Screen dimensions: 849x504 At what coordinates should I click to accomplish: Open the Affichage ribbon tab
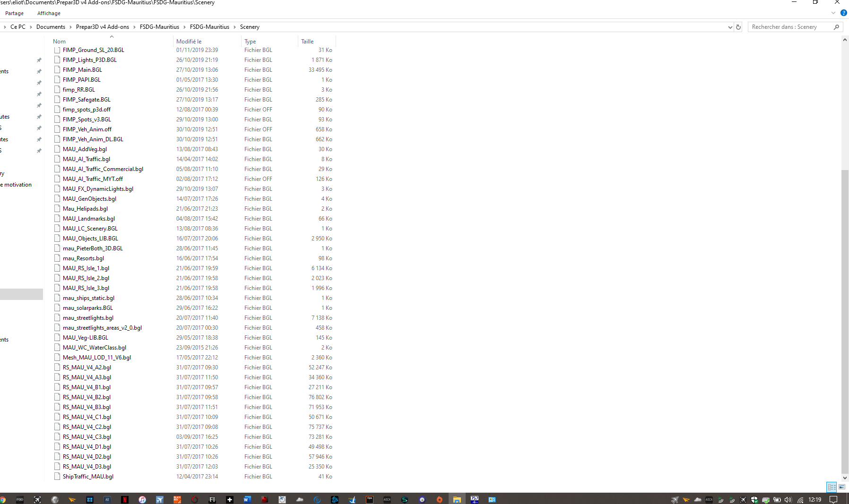49,13
